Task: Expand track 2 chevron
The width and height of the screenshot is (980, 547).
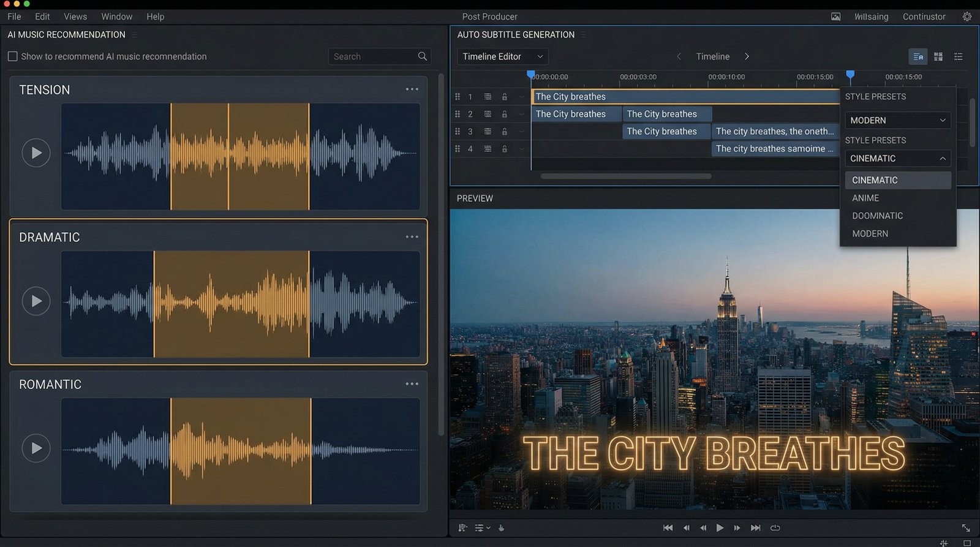Action: (522, 114)
